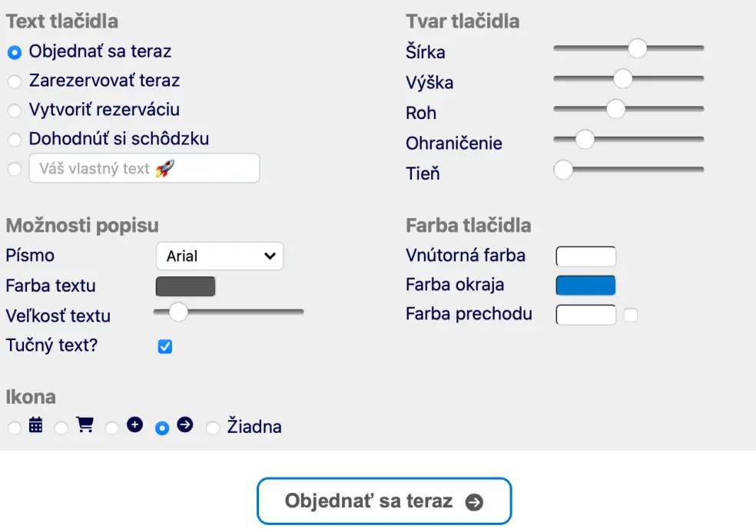The width and height of the screenshot is (756, 532).
Task: Open the "Vnútorná farba" color picker
Action: (x=585, y=256)
